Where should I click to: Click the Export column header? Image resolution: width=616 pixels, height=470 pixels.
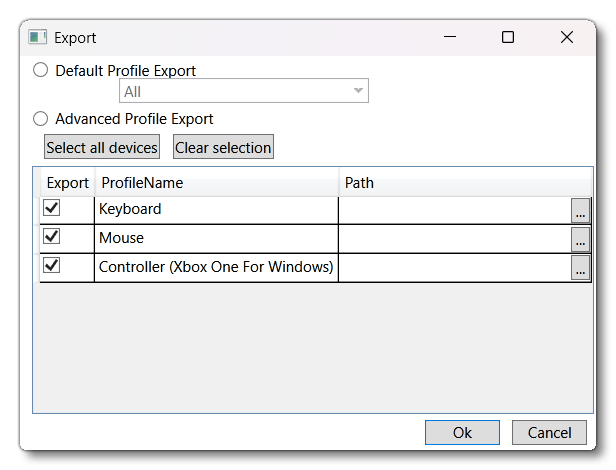[x=68, y=183]
